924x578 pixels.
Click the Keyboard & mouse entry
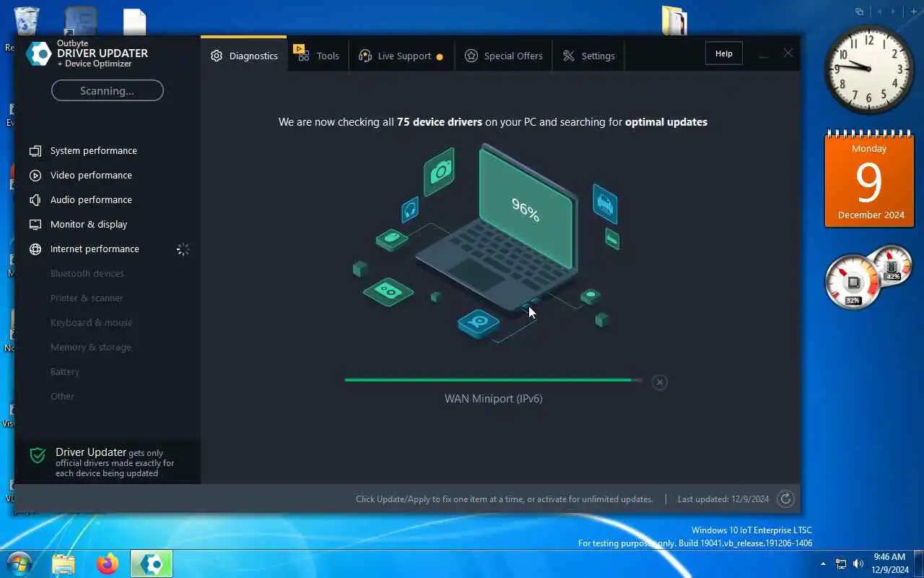92,322
